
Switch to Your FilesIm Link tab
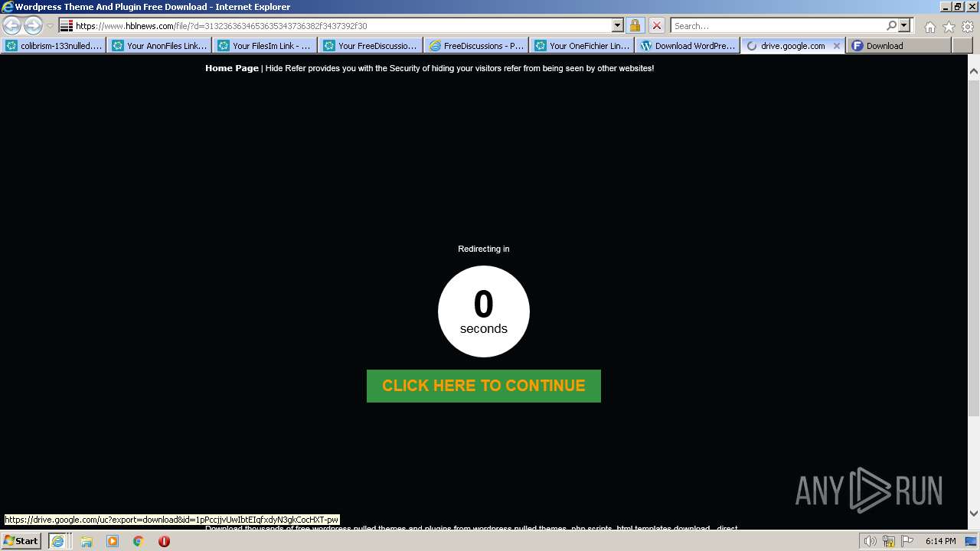[x=265, y=46]
